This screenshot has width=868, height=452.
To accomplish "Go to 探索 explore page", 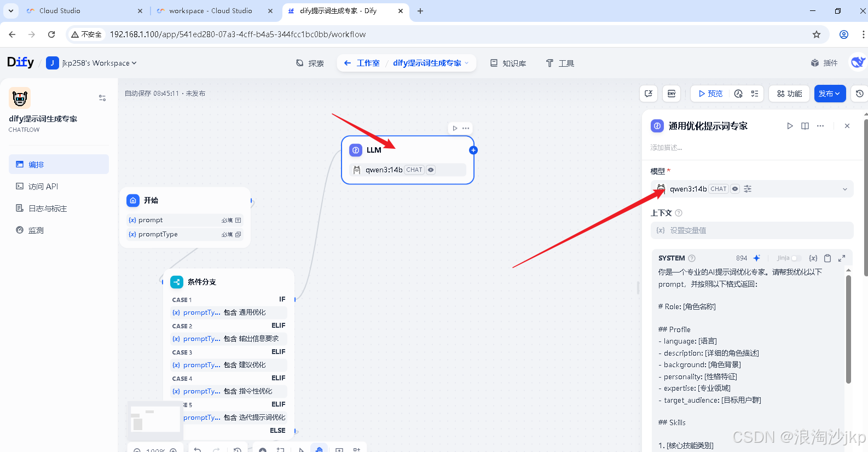I will [310, 63].
